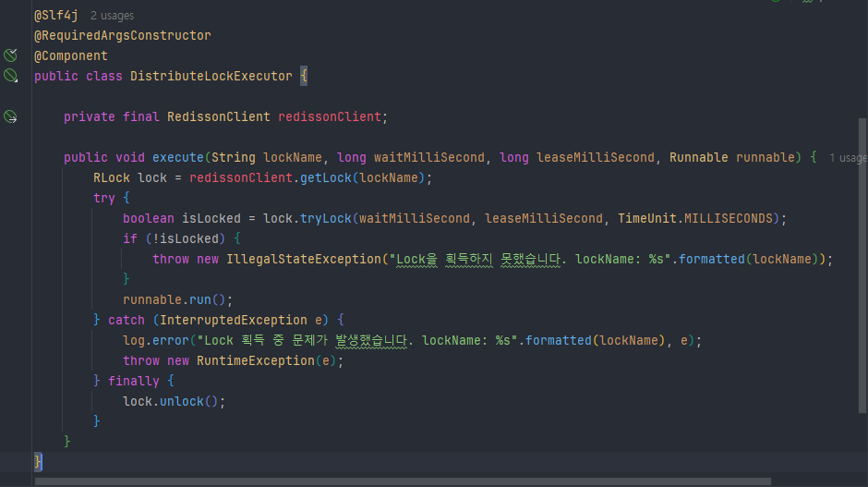Click the tryLock method call
Image resolution: width=868 pixels, height=487 pixels.
pyautogui.click(x=325, y=218)
